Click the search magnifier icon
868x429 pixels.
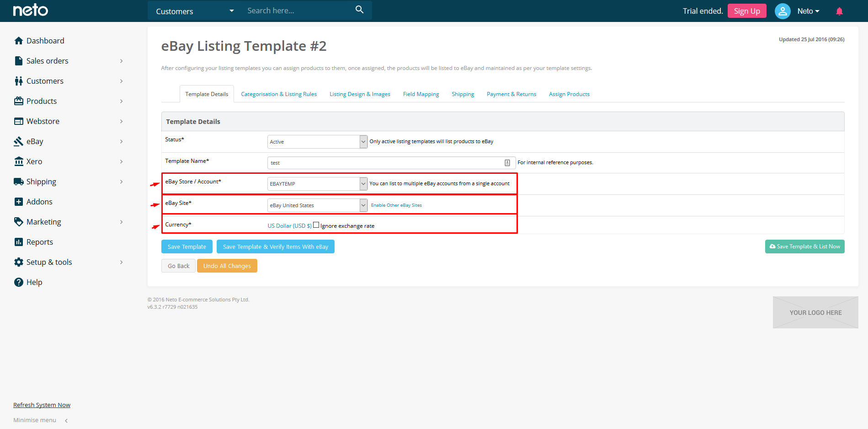click(360, 10)
